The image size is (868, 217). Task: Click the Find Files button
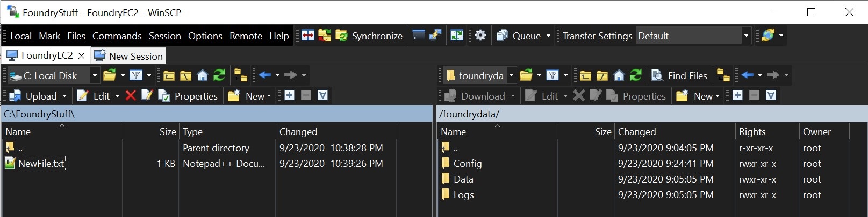679,75
